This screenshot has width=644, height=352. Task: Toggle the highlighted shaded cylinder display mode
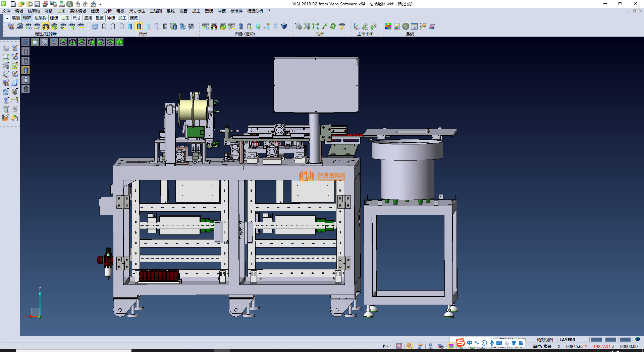139,26
